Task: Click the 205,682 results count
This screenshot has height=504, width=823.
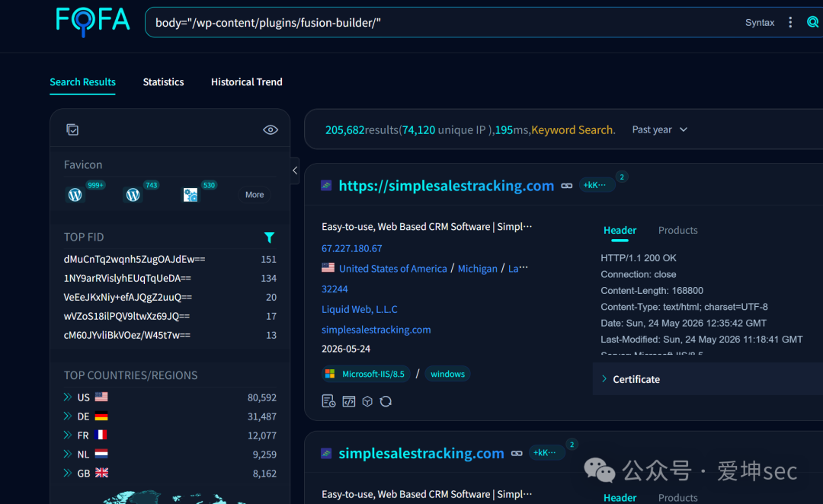Action: [x=344, y=129]
